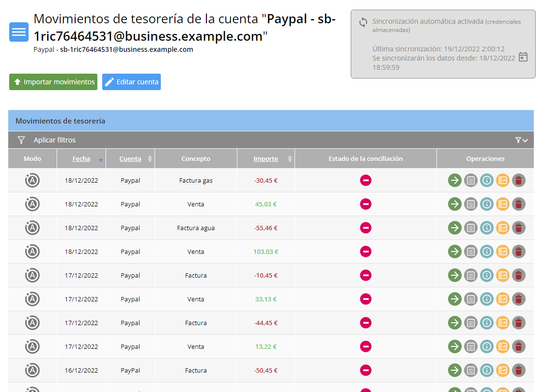This screenshot has width=544, height=392.
Task: Click the Editar cuenta button
Action: pyautogui.click(x=131, y=82)
